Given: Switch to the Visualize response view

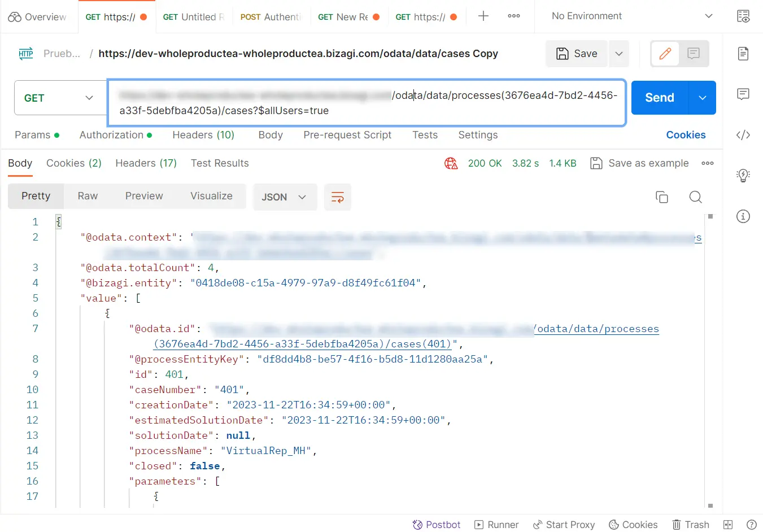Looking at the screenshot, I should (x=211, y=196).
